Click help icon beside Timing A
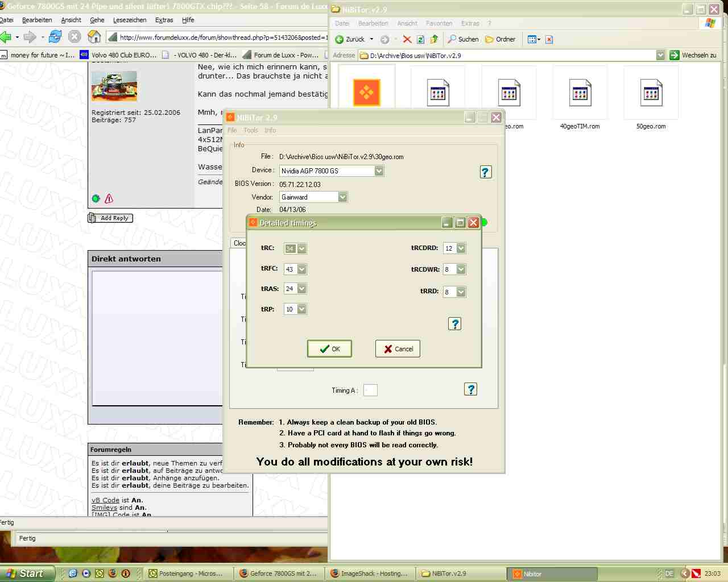The height and width of the screenshot is (582, 728). click(470, 389)
